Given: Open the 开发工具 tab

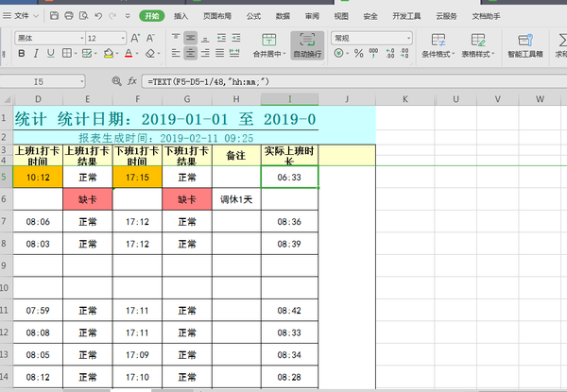Looking at the screenshot, I should (406, 16).
